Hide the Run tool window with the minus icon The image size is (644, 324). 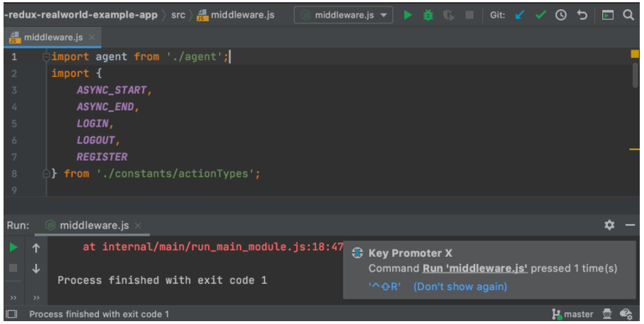pyautogui.click(x=630, y=225)
